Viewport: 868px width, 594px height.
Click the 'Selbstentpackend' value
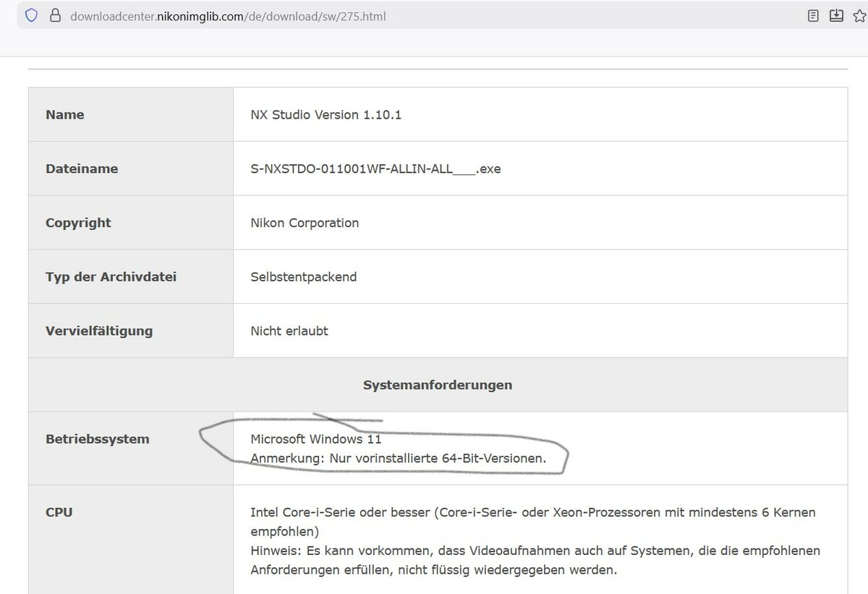click(303, 276)
